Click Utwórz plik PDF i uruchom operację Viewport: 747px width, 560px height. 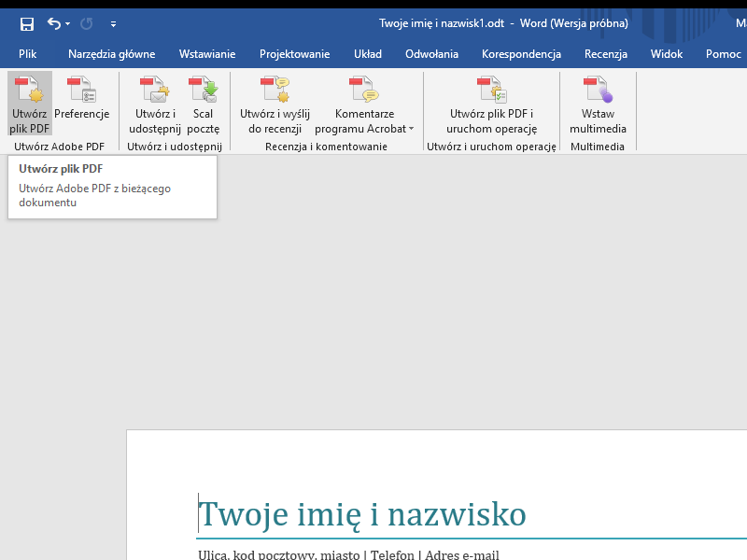[491, 105]
